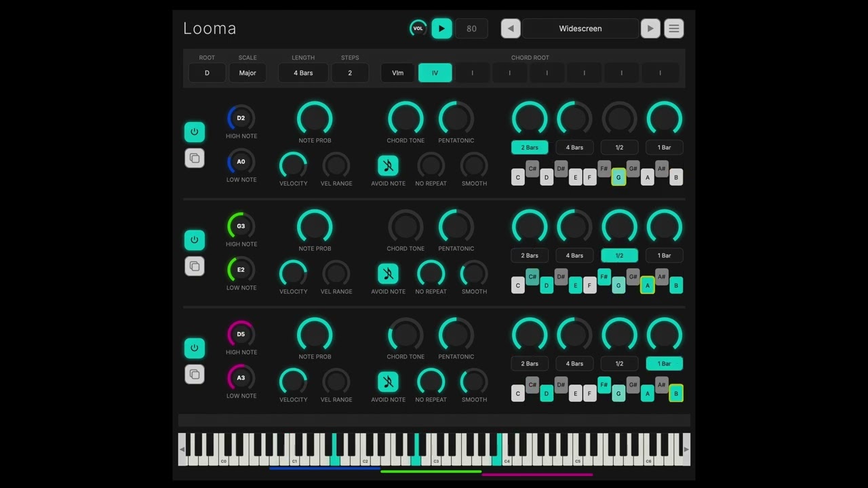Select the VIm chord root step
The image size is (868, 488).
tap(397, 73)
